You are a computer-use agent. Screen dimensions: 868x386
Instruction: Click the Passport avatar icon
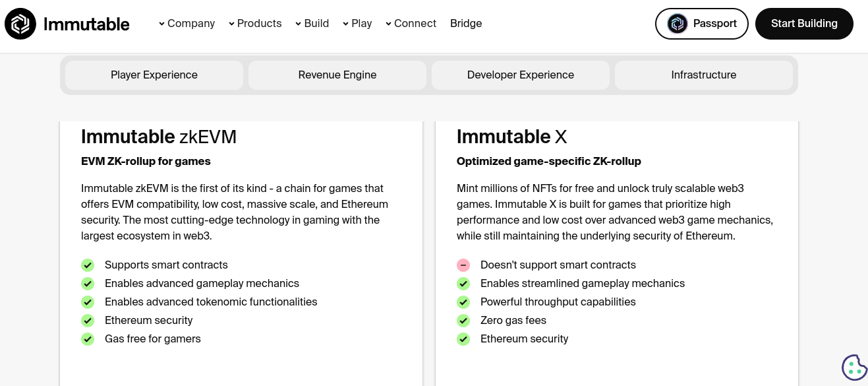(x=677, y=24)
